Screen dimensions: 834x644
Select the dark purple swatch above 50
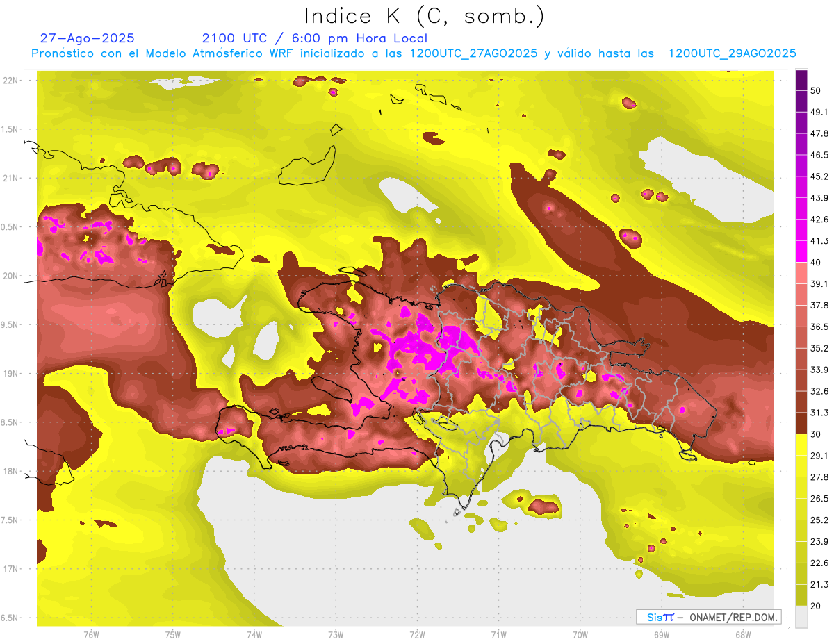[801, 81]
